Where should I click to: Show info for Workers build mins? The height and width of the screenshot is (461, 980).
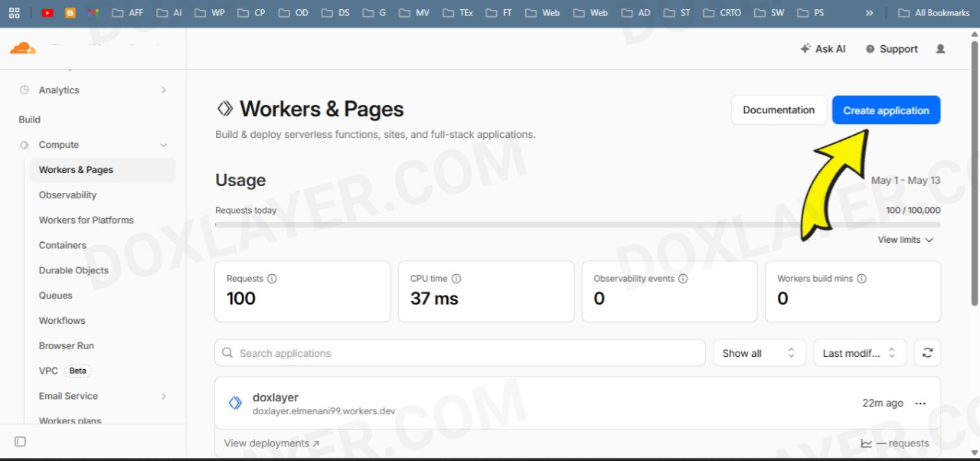click(861, 279)
